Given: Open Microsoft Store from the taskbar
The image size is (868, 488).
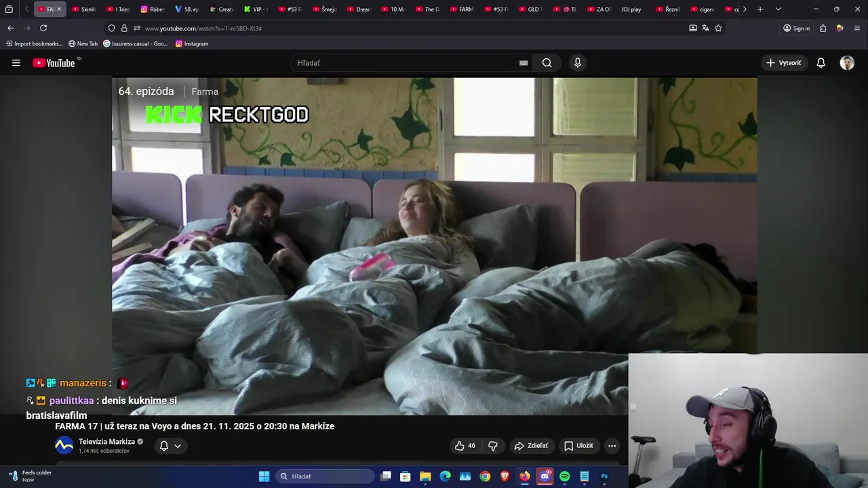Looking at the screenshot, I should [406, 476].
